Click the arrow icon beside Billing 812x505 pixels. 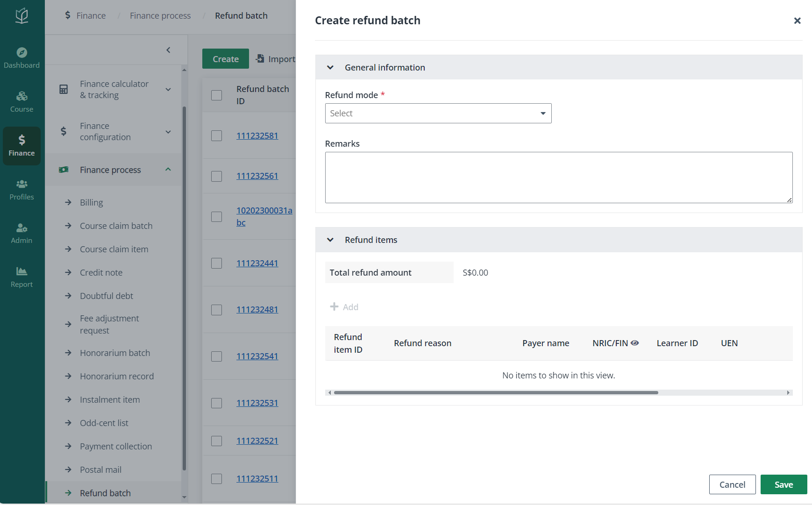point(68,202)
